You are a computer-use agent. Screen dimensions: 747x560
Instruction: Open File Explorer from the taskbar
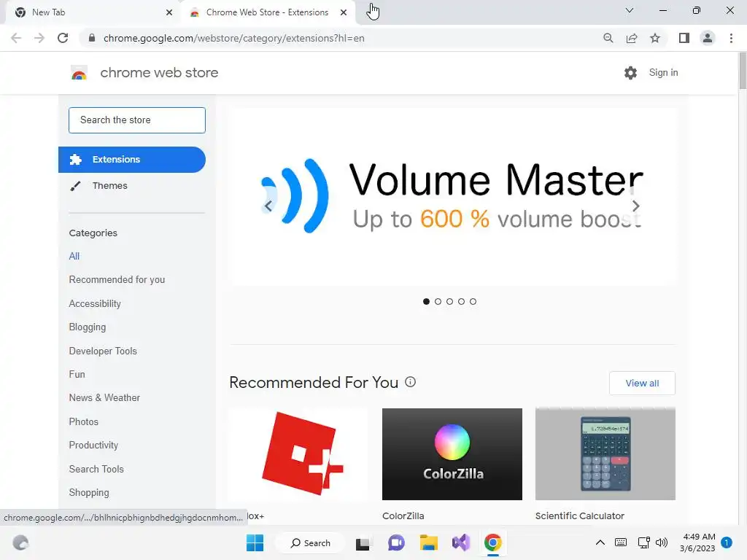coord(428,542)
